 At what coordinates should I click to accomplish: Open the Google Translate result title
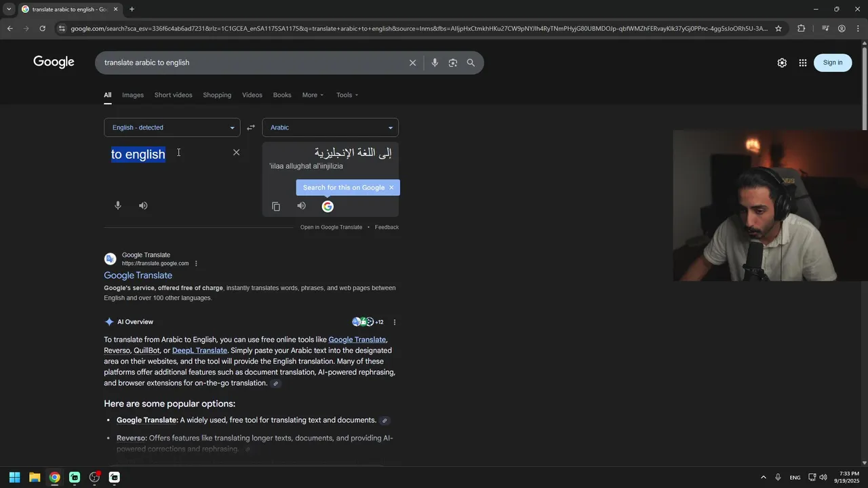[x=138, y=275]
